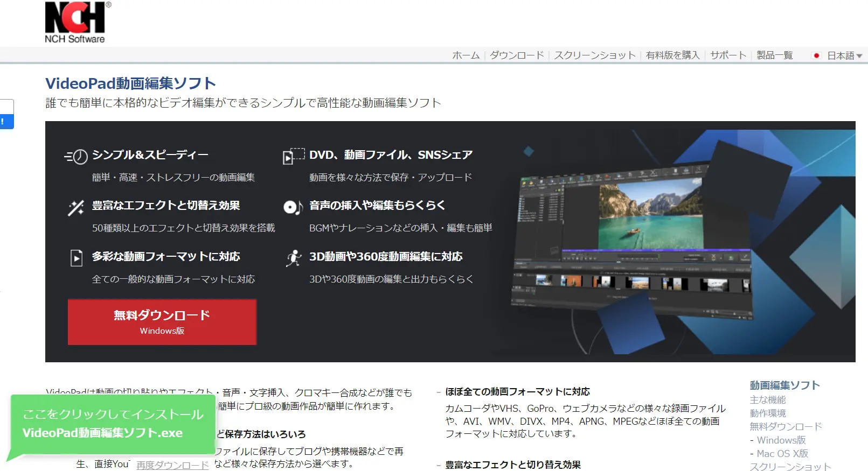Viewport: 868px width, 471px height.
Task: Open the ホーム menu item
Action: tap(466, 55)
